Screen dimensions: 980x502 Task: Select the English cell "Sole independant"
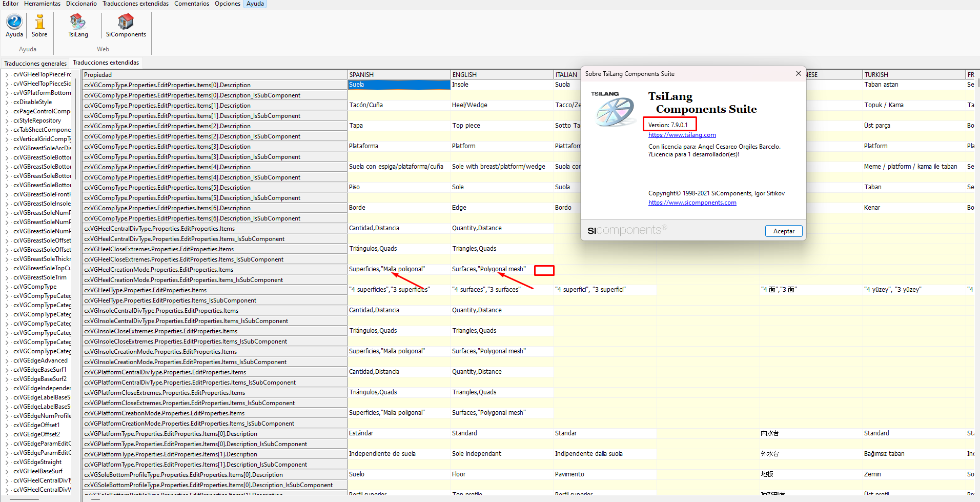tap(502, 454)
